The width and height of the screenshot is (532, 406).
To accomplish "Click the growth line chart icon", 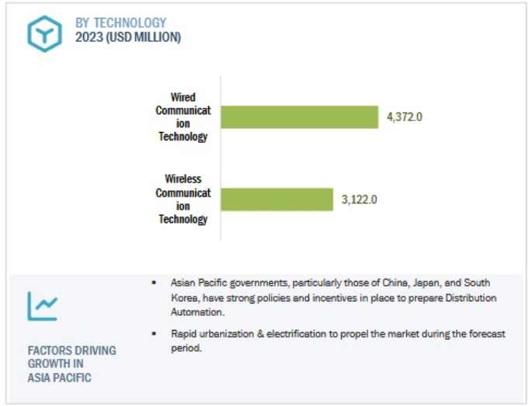I will click(x=43, y=306).
